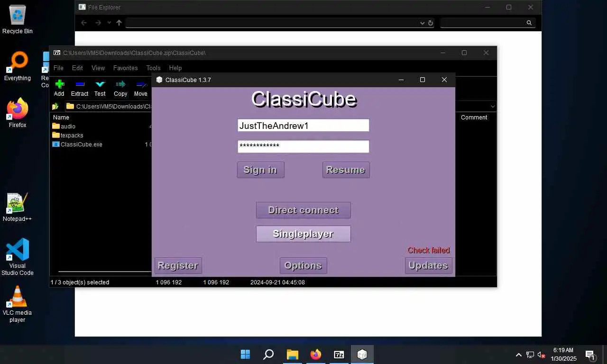Viewport: 607px width, 364px height.
Task: Click the Refresh icon in File Explorer
Action: point(431,23)
